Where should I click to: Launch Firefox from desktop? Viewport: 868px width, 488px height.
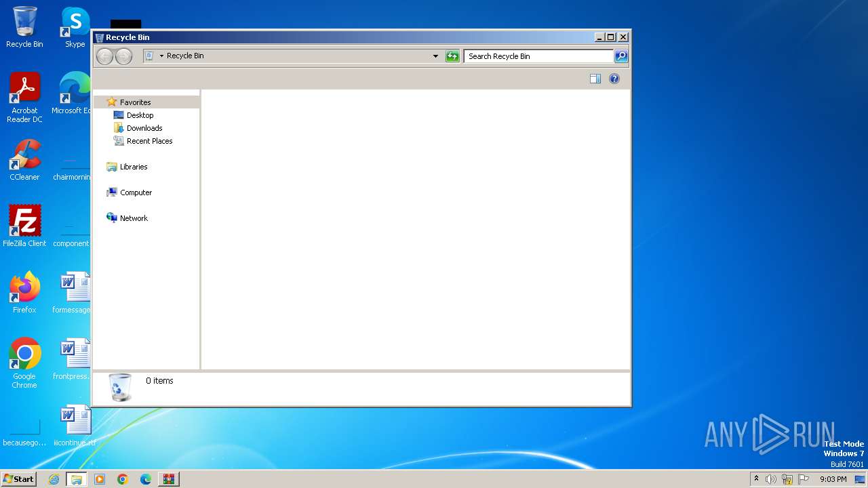[x=24, y=293]
